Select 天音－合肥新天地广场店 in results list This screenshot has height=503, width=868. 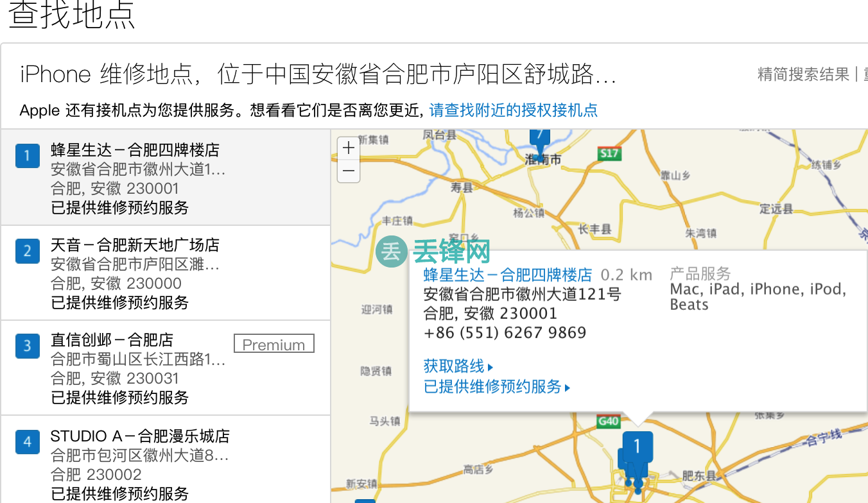(x=135, y=245)
